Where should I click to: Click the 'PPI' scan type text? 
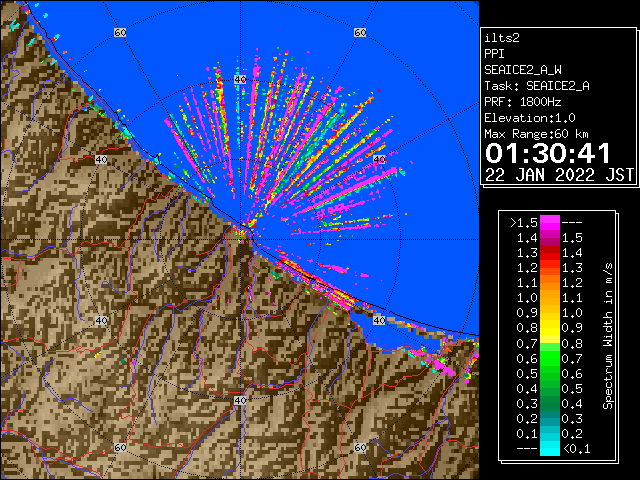[x=494, y=54]
